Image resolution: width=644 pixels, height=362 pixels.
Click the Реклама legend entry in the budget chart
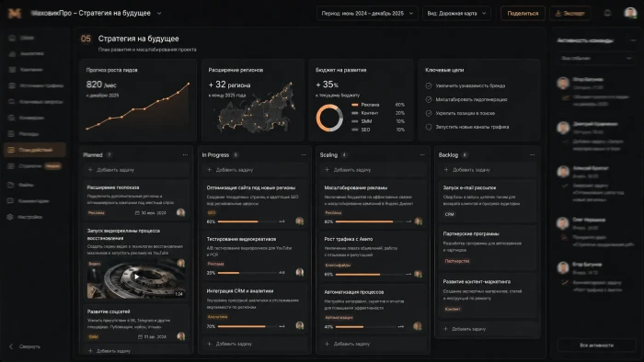[x=378, y=105]
